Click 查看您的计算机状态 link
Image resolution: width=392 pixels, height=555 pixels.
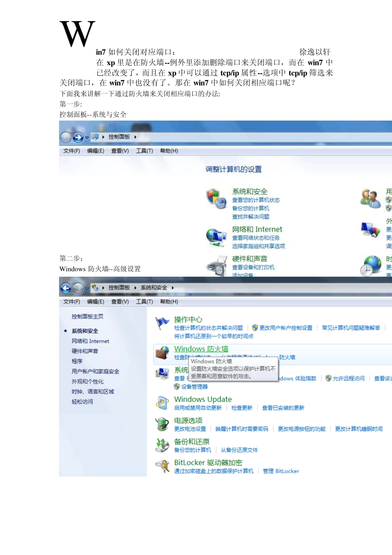tap(256, 200)
